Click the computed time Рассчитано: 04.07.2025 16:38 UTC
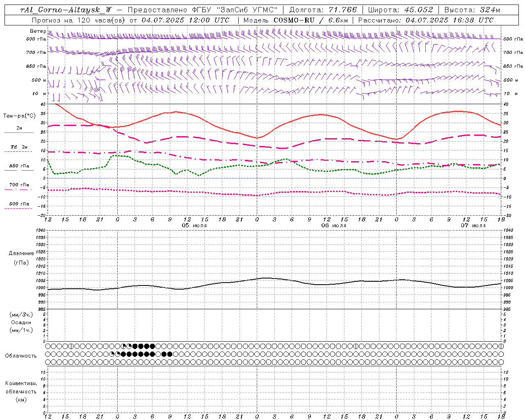The height and width of the screenshot is (420, 525). click(x=426, y=20)
